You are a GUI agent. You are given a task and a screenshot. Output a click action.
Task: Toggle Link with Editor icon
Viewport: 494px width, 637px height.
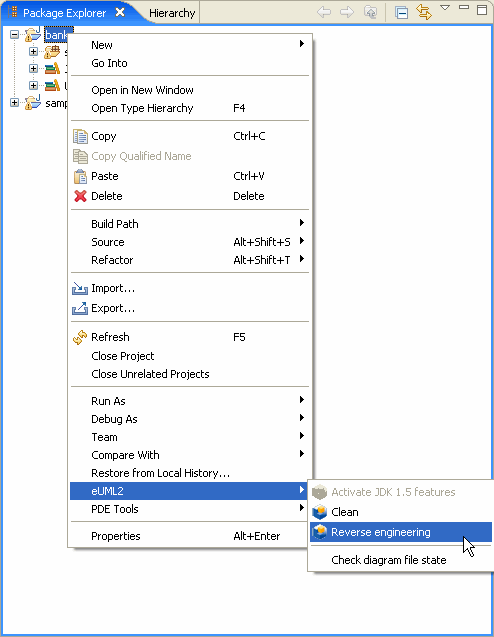(x=424, y=12)
